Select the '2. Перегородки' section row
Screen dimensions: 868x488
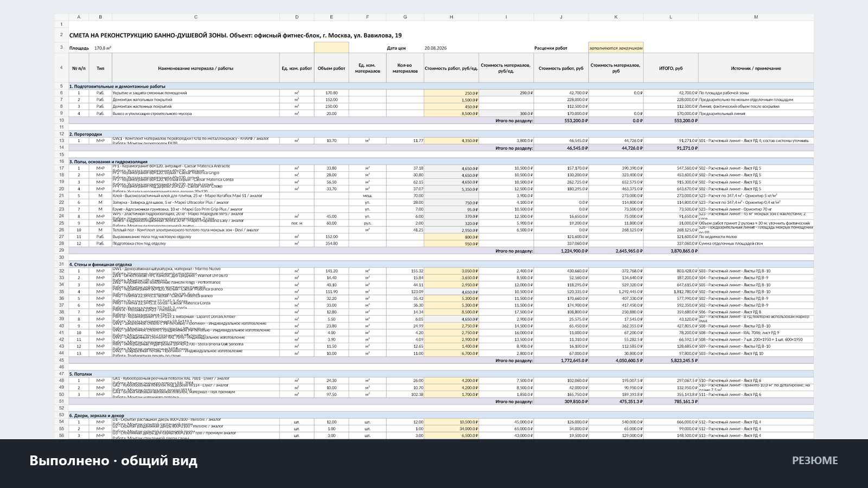pyautogui.click(x=441, y=134)
